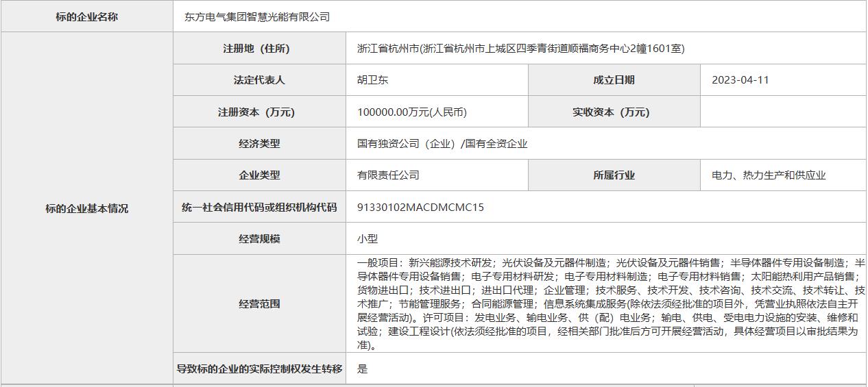Select the 成立日期 label
This screenshot has height=387, width=868.
pos(614,80)
